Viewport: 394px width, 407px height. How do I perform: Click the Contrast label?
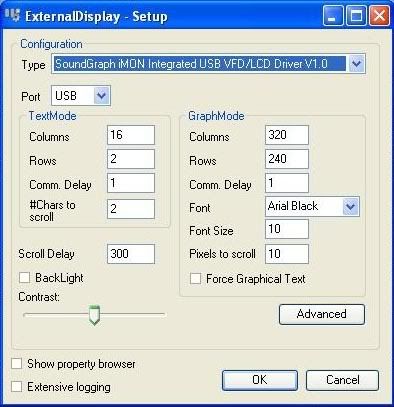39,297
